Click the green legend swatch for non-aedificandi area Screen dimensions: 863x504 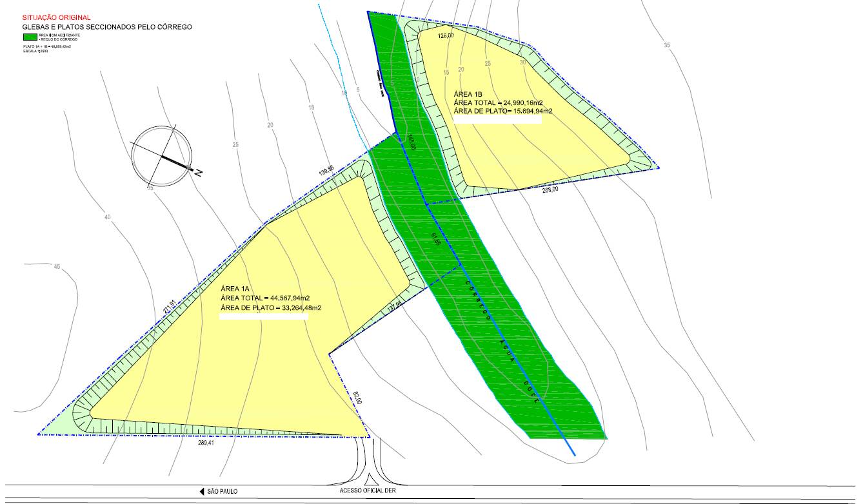30,37
